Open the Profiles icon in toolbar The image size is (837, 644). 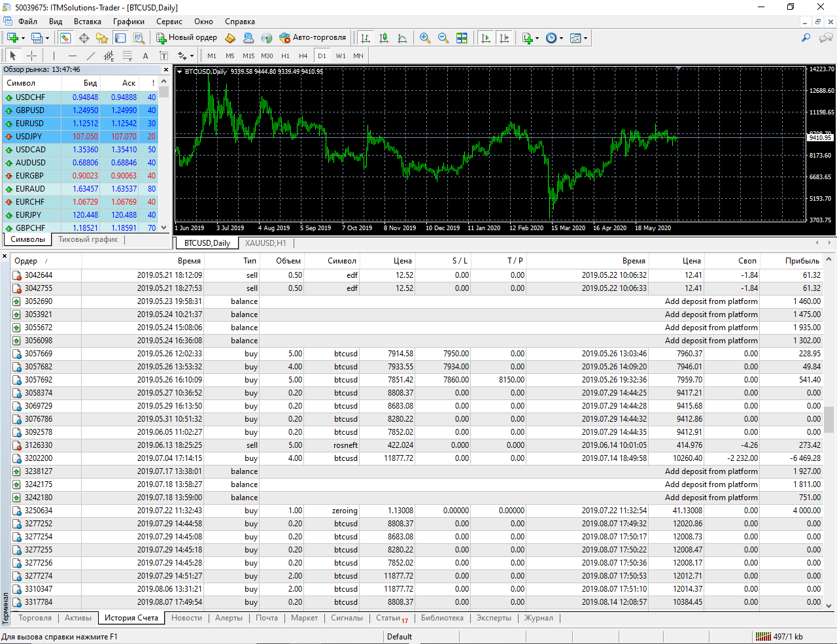click(37, 38)
